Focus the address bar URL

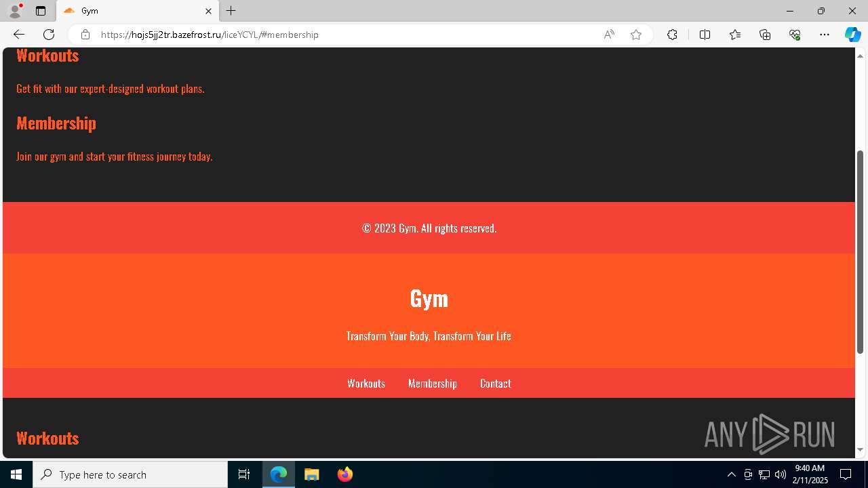click(210, 35)
